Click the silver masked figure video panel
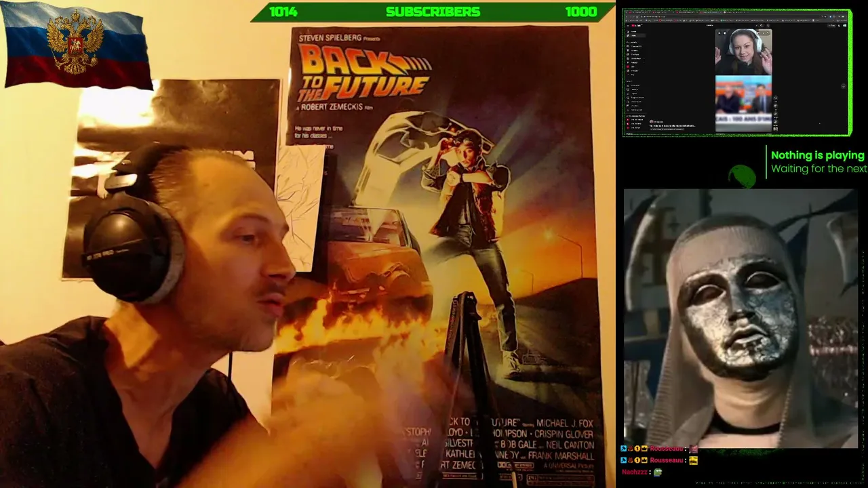Image resolution: width=868 pixels, height=488 pixels. pyautogui.click(x=741, y=319)
